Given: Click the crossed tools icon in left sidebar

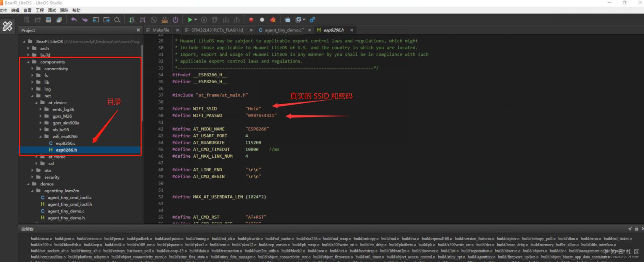Looking at the screenshot, I should pyautogui.click(x=7, y=26).
